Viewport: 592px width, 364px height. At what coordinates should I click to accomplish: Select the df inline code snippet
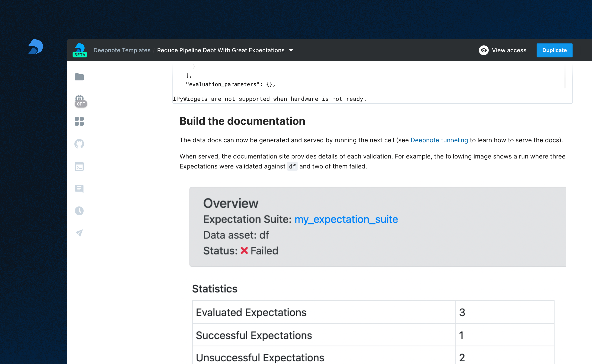coord(292,166)
